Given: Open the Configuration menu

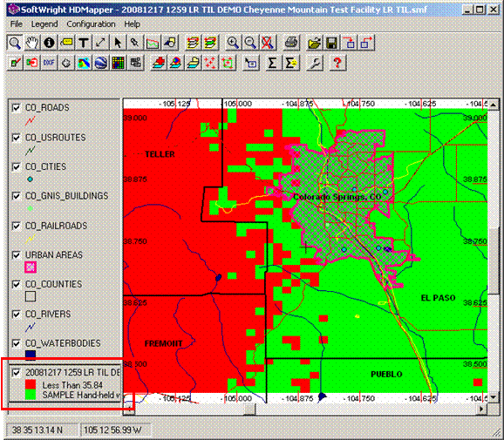Looking at the screenshot, I should 91,24.
